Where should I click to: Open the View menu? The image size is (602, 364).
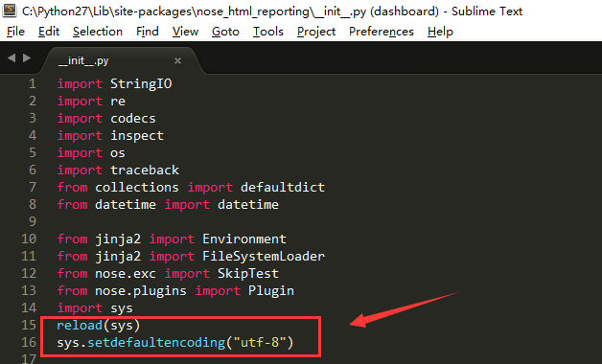click(185, 32)
